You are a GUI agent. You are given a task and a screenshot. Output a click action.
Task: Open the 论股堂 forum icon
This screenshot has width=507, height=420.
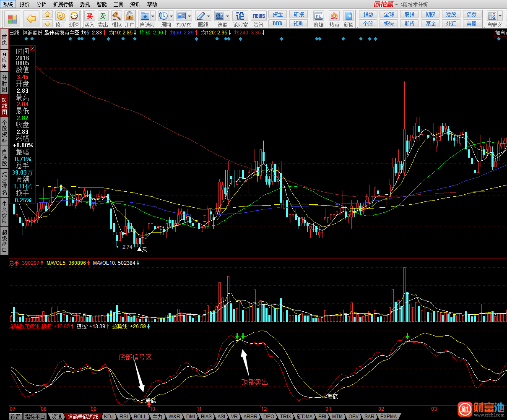pos(240,16)
